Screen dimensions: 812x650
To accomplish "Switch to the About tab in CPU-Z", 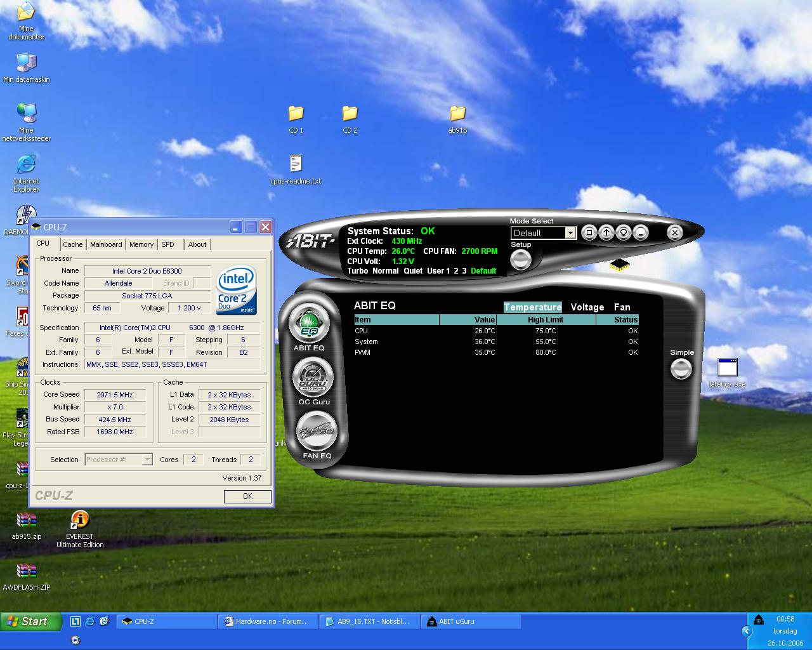I will pos(197,244).
